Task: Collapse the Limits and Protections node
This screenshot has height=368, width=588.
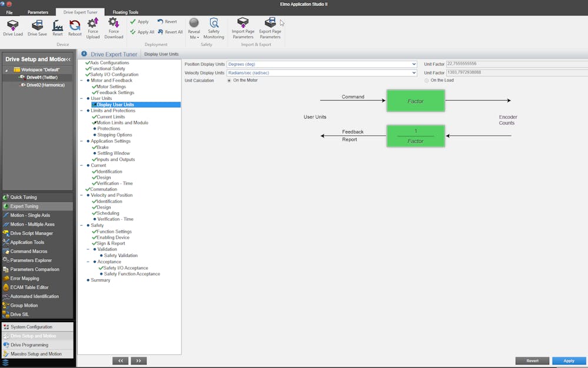Action: 82,111
